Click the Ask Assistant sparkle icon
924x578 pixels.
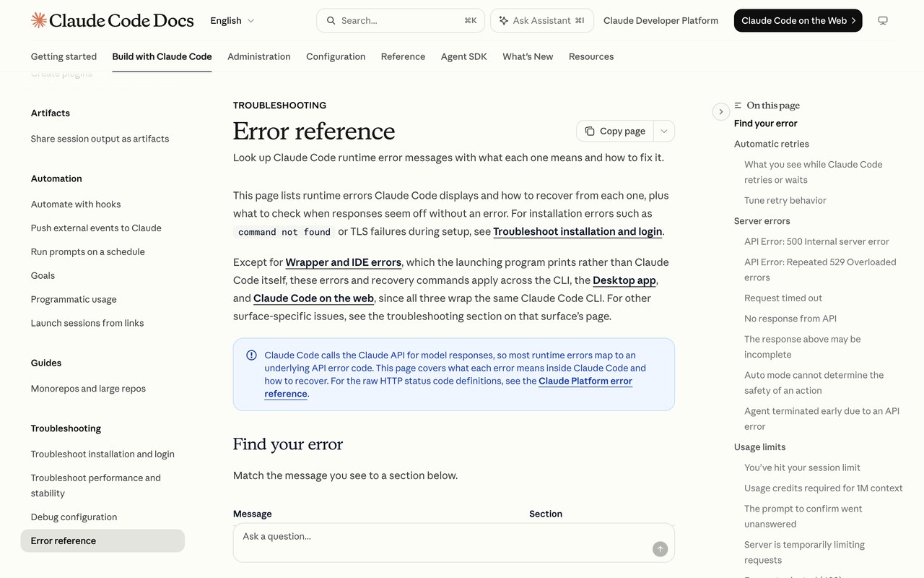(503, 21)
